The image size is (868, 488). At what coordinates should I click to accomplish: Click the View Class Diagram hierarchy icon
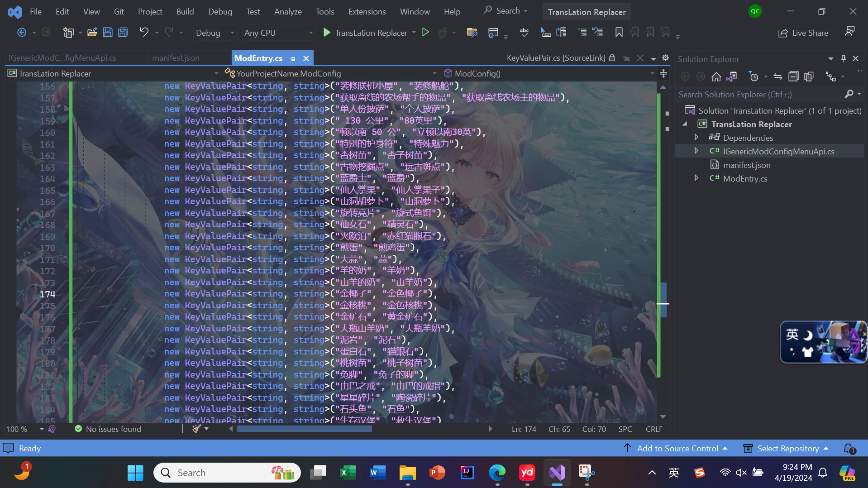point(831,77)
